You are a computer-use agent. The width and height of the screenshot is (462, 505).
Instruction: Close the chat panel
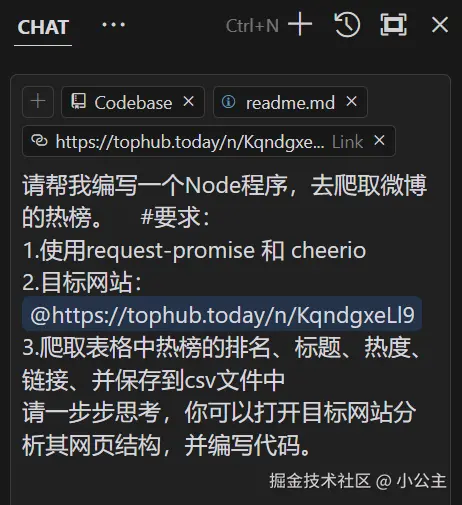click(440, 25)
